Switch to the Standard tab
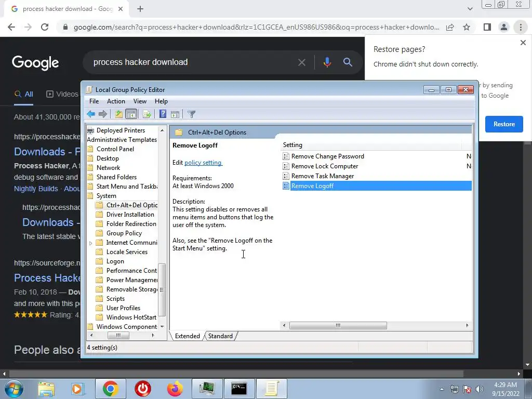This screenshot has height=399, width=532. (220, 336)
